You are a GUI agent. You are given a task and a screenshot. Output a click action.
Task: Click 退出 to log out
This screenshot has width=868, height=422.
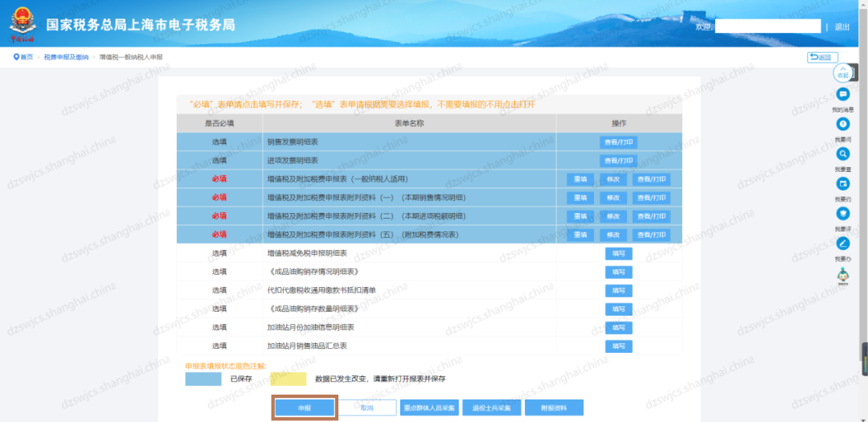(x=842, y=27)
